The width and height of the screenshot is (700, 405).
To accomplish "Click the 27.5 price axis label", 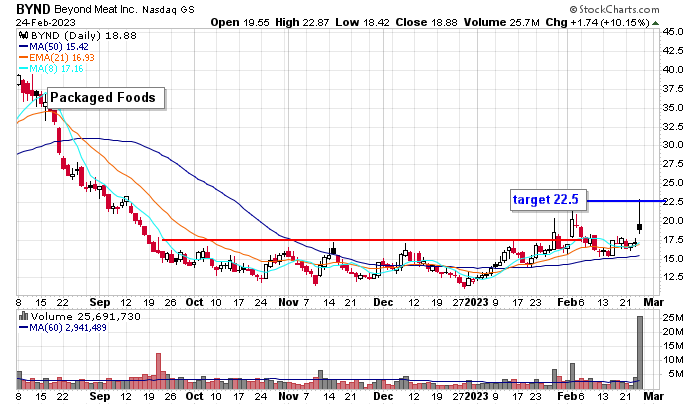I will (673, 164).
